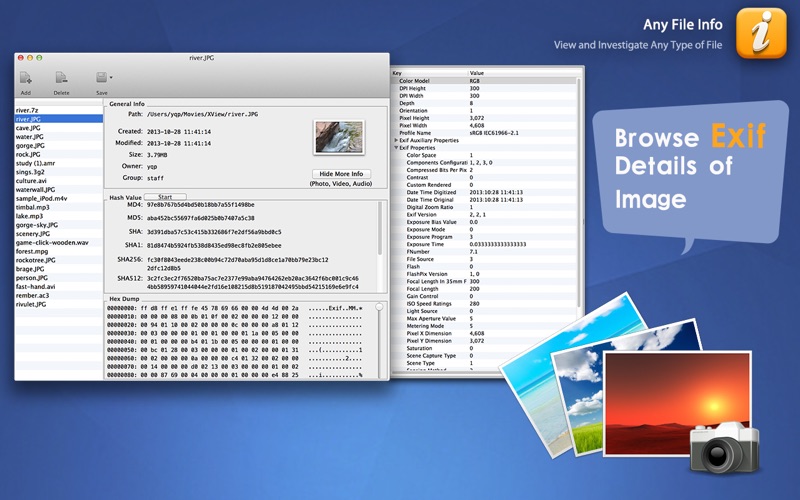Open the river image thumbnail preview
The image size is (800, 500).
[x=339, y=137]
